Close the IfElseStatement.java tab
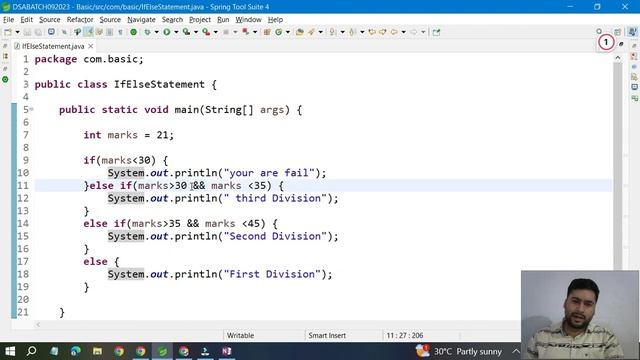640x360 pixels. coord(91,46)
